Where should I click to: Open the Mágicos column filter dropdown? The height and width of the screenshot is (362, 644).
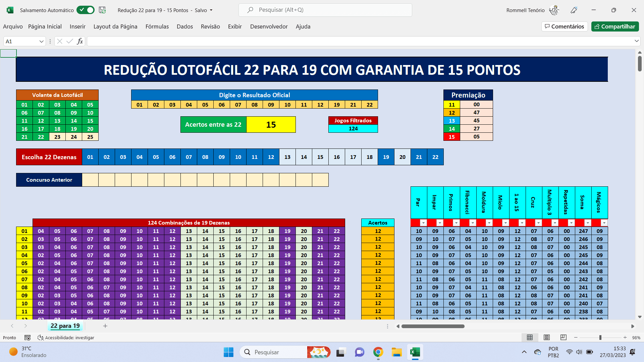604,223
